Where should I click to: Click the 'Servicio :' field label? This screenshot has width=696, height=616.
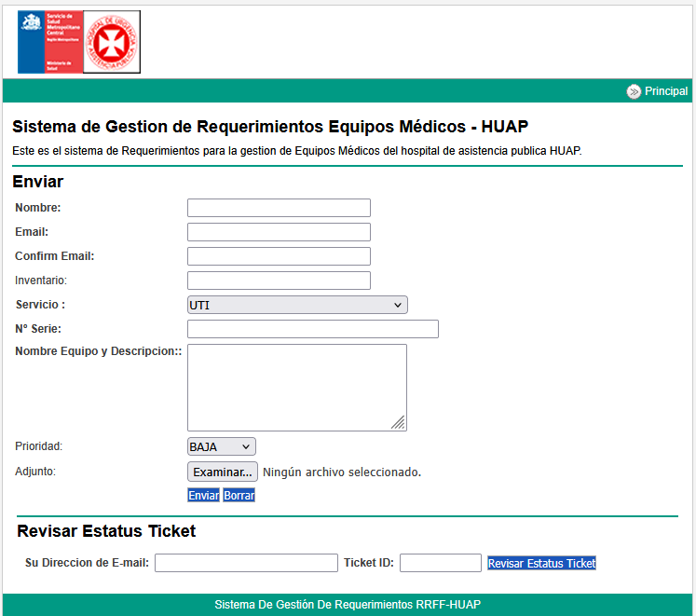pyautogui.click(x=40, y=304)
